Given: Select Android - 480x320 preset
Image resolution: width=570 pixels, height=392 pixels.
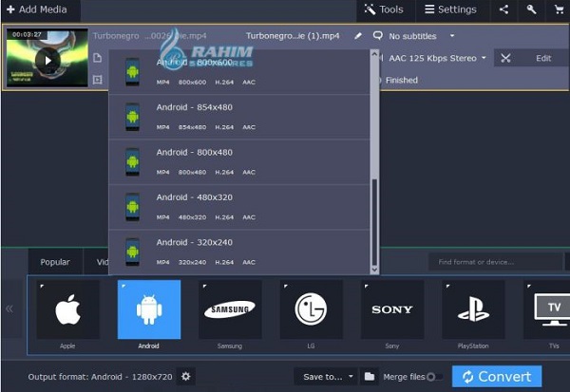Looking at the screenshot, I should pos(239,207).
